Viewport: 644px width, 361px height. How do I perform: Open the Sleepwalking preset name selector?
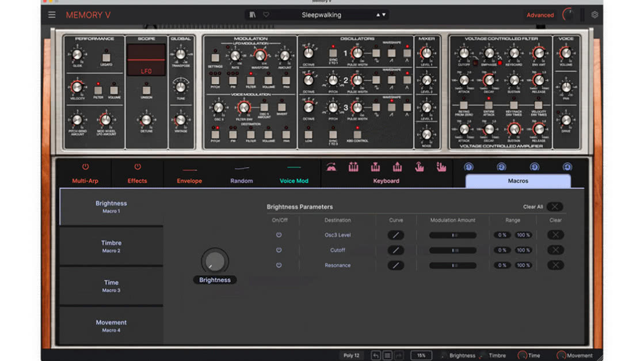pyautogui.click(x=321, y=15)
